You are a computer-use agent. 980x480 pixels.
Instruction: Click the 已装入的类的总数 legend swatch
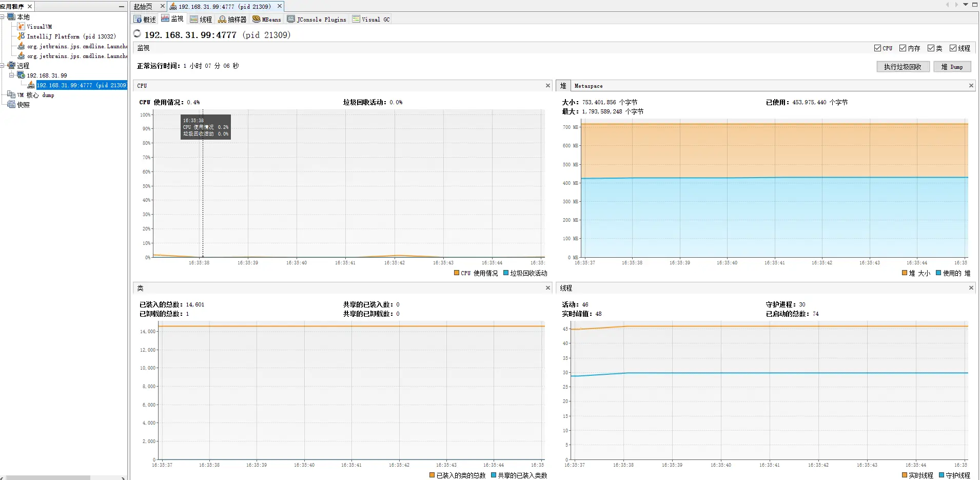432,475
